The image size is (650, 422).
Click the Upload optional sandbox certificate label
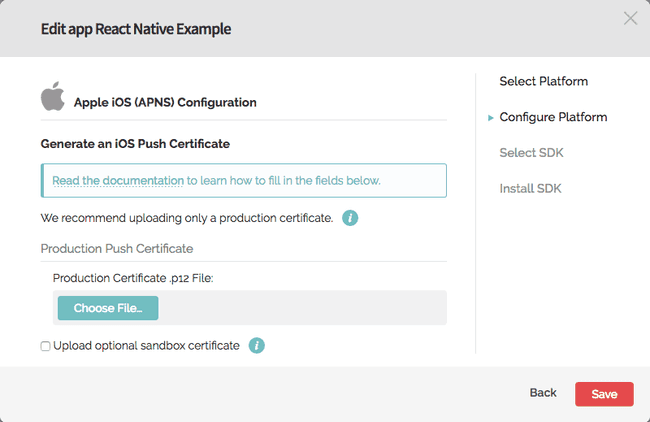tap(146, 346)
